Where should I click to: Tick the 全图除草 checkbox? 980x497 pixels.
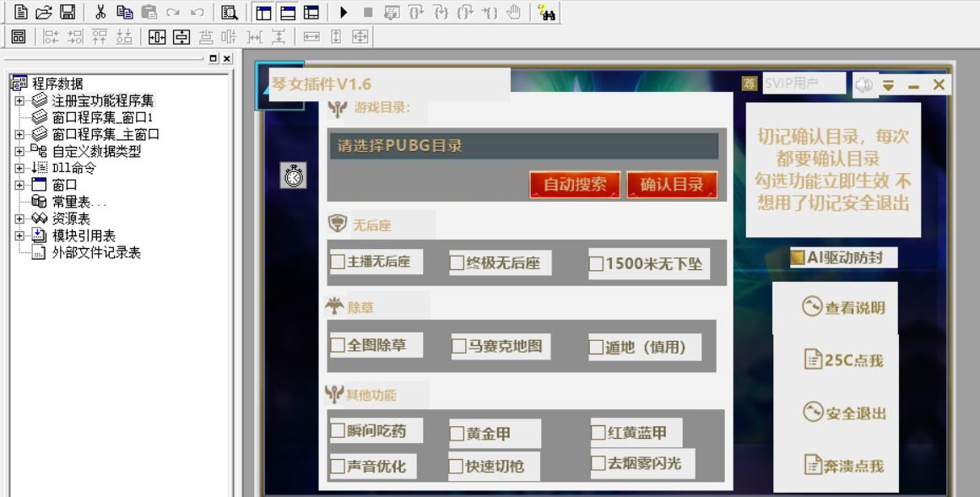point(338,344)
